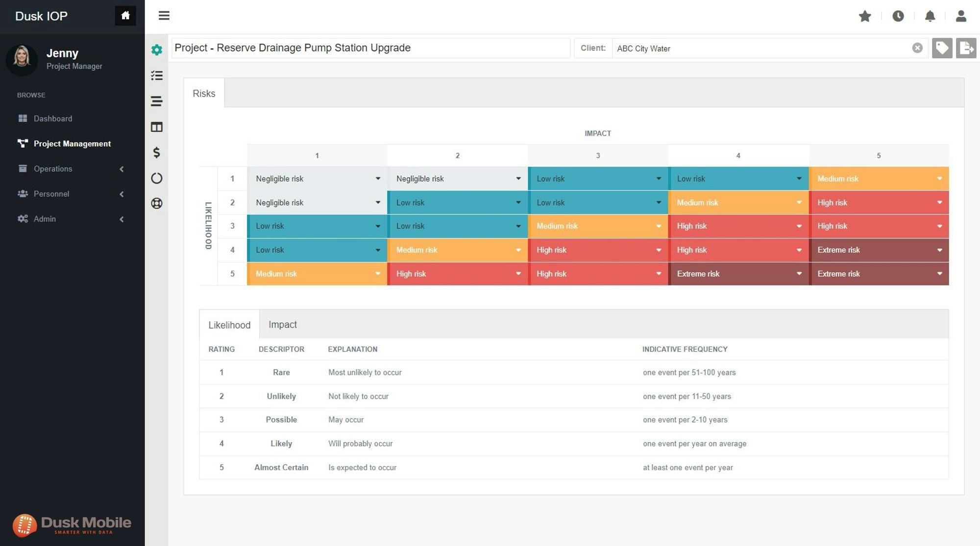Image resolution: width=980 pixels, height=546 pixels.
Task: Expand the Personnel menu chevron
Action: [122, 194]
